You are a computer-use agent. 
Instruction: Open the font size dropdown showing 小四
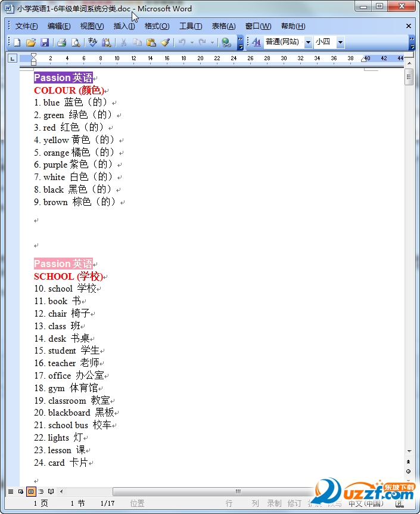pyautogui.click(x=340, y=42)
